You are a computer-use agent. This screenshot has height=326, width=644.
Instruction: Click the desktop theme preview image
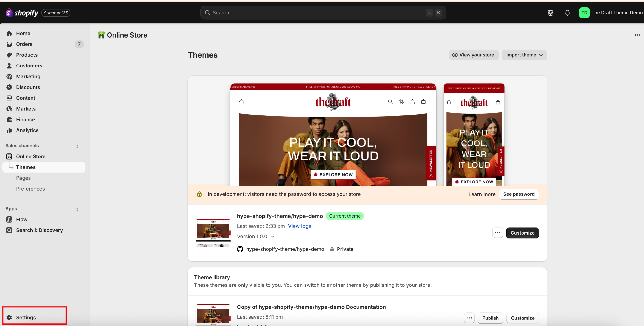333,135
